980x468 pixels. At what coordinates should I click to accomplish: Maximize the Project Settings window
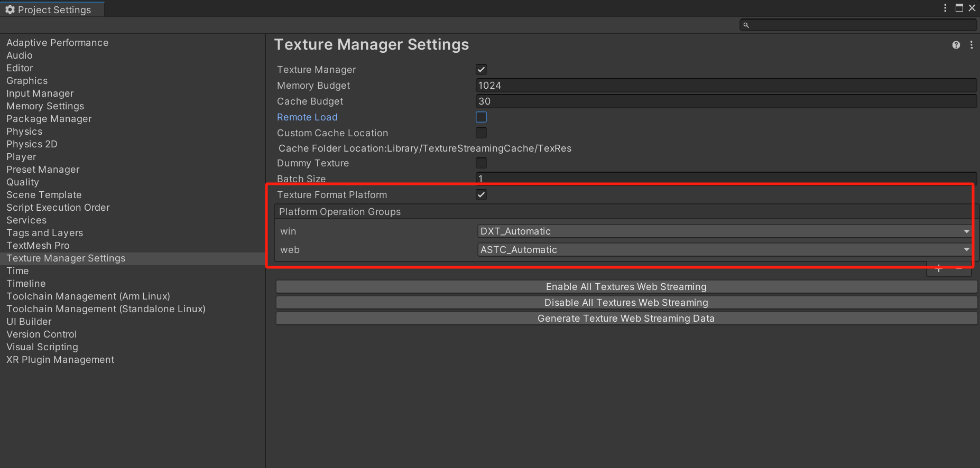[x=959, y=8]
